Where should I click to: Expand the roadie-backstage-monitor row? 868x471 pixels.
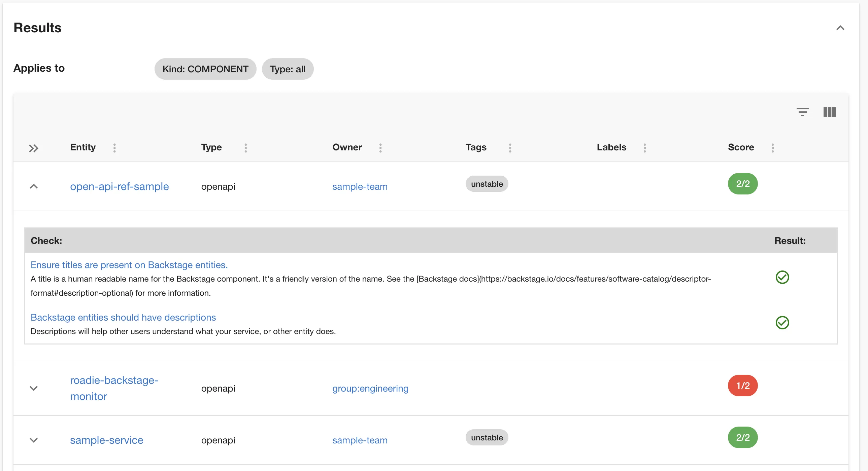(x=34, y=388)
